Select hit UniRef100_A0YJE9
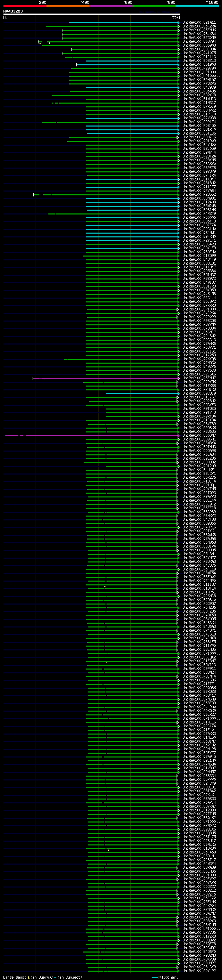 point(199,248)
